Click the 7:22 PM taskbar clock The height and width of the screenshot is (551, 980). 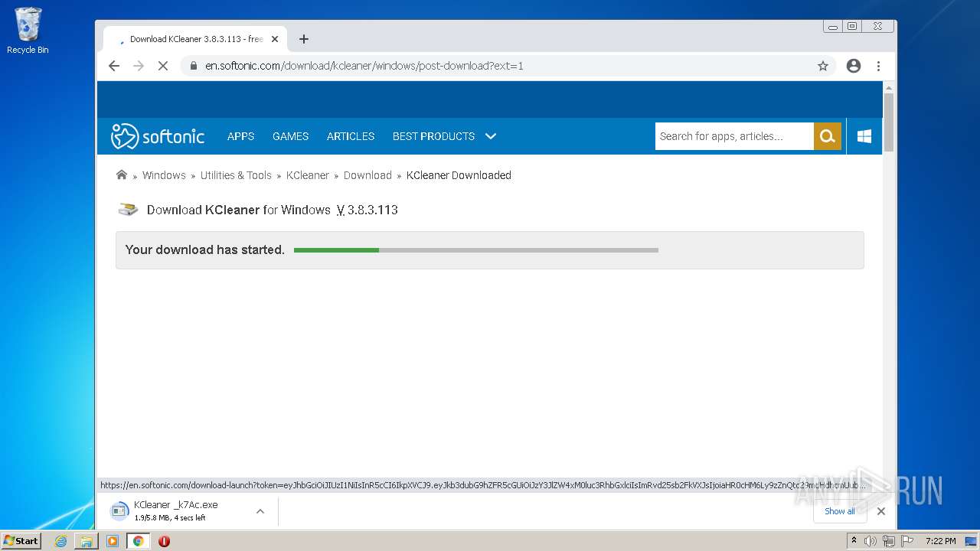tap(940, 541)
